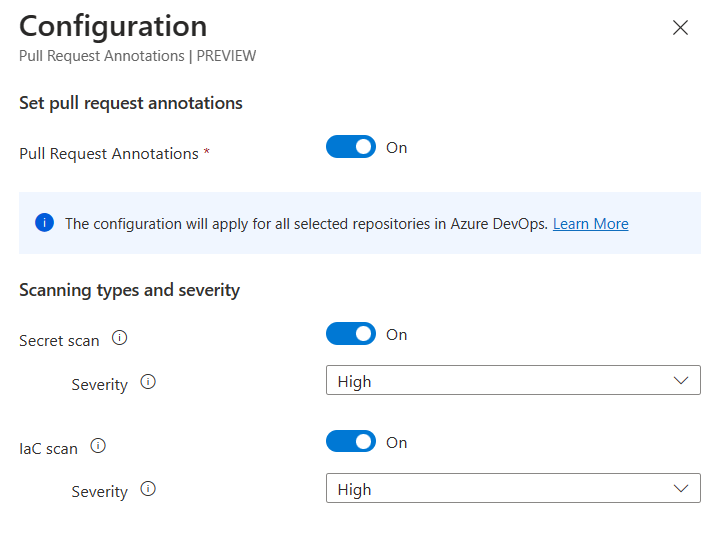The width and height of the screenshot is (723, 551).
Task: Toggle off Pull Request Annotations switch
Action: pyautogui.click(x=351, y=147)
